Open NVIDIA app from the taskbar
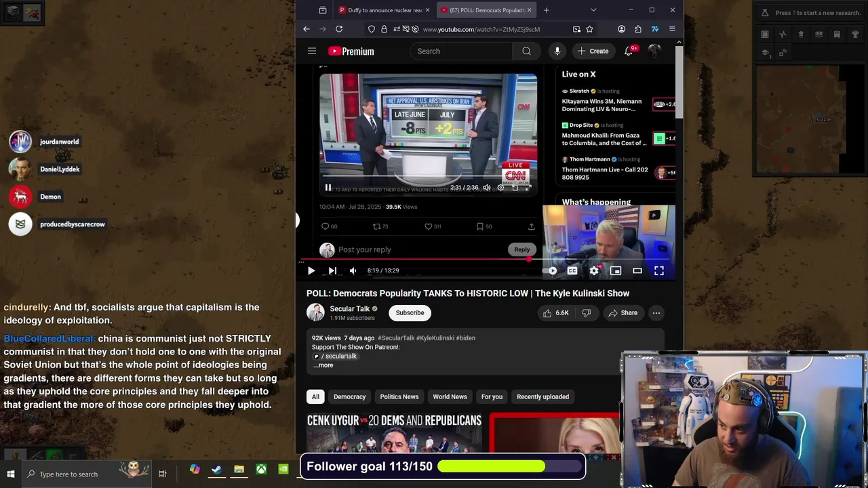Screen dimensions: 868x488 pos(283,470)
